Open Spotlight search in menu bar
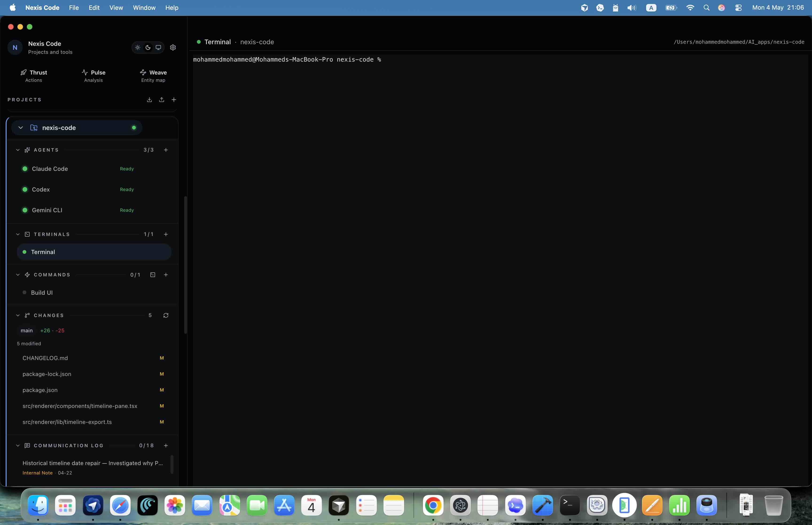Viewport: 812px width, 525px height. (x=706, y=8)
